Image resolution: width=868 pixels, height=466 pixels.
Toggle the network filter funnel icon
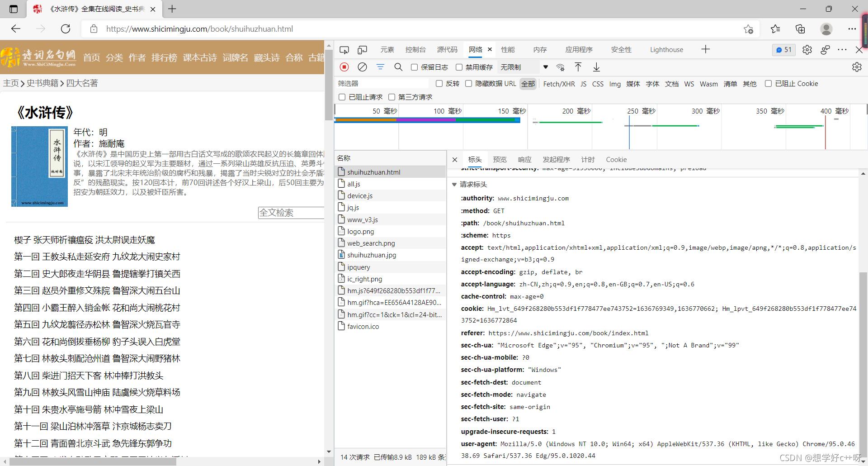380,67
